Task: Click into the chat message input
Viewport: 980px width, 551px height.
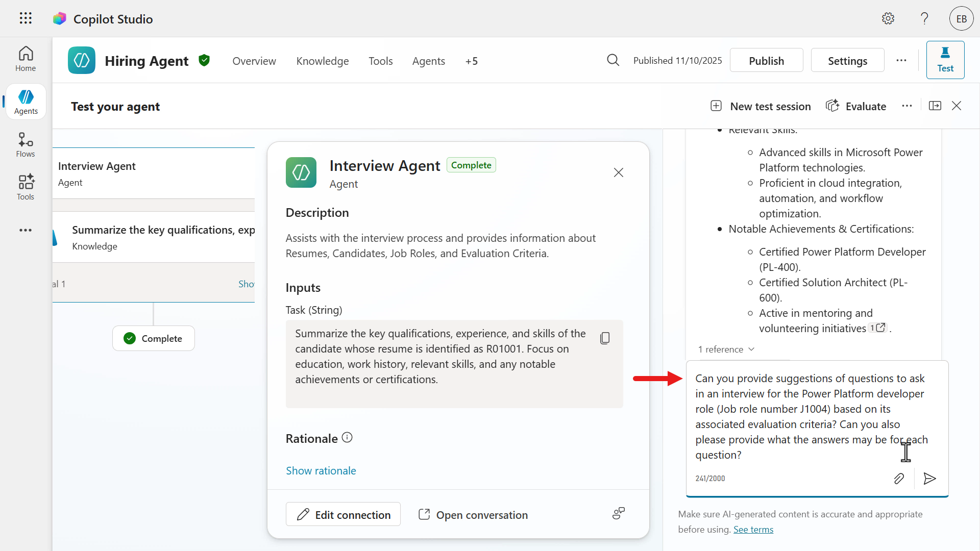Action: click(x=812, y=416)
